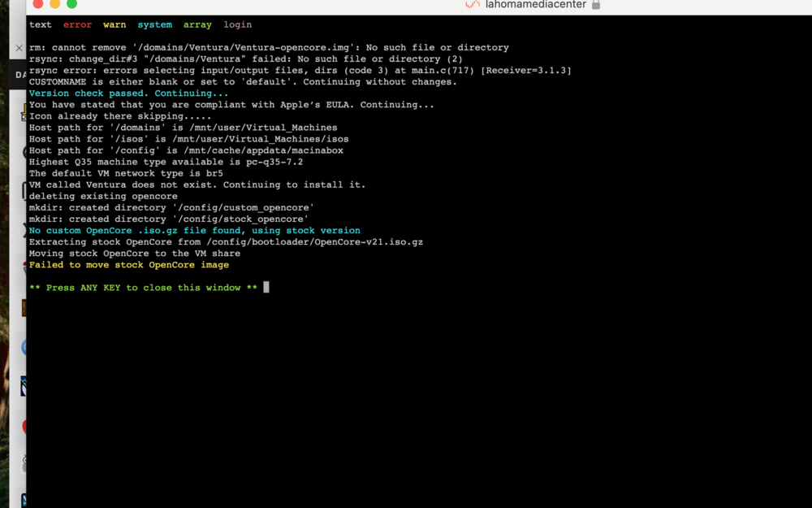Click the yellow minimize window button
812x508 pixels.
[55, 3]
